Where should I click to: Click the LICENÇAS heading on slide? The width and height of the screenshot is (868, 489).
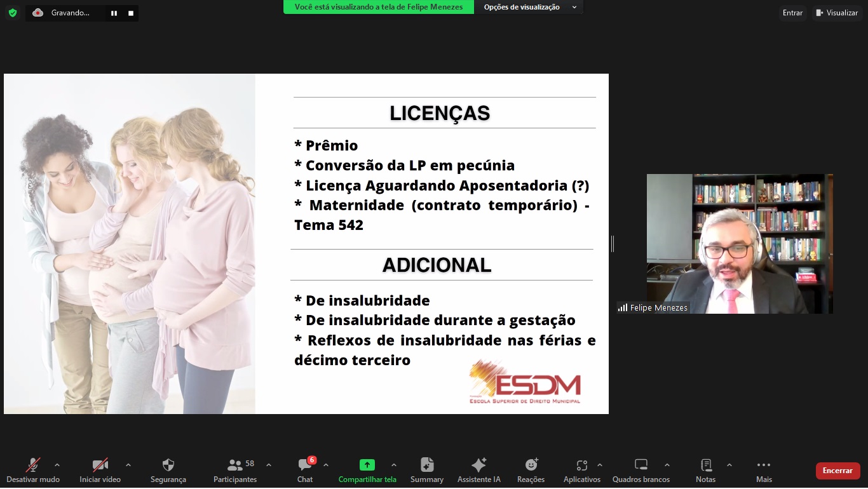[x=440, y=113]
